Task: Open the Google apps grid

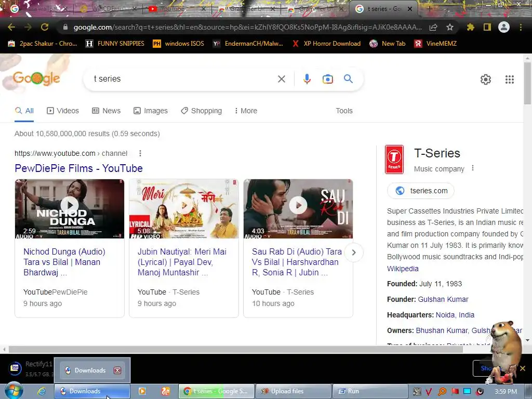Action: pyautogui.click(x=510, y=79)
